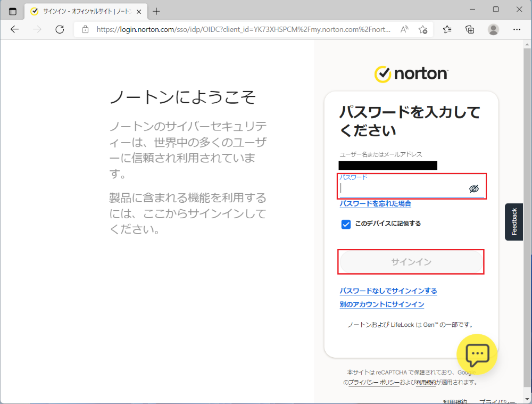Click the Norton logo
The image size is (532, 404).
[411, 74]
